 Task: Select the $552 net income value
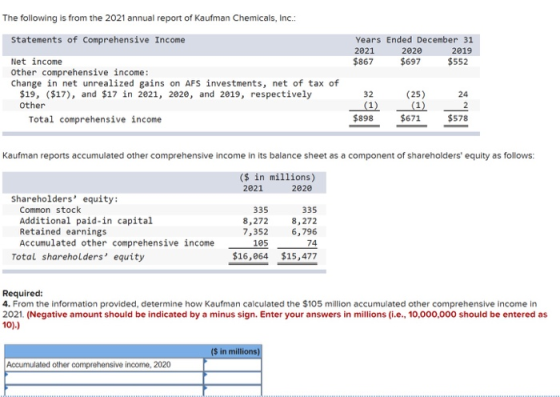pyautogui.click(x=458, y=62)
